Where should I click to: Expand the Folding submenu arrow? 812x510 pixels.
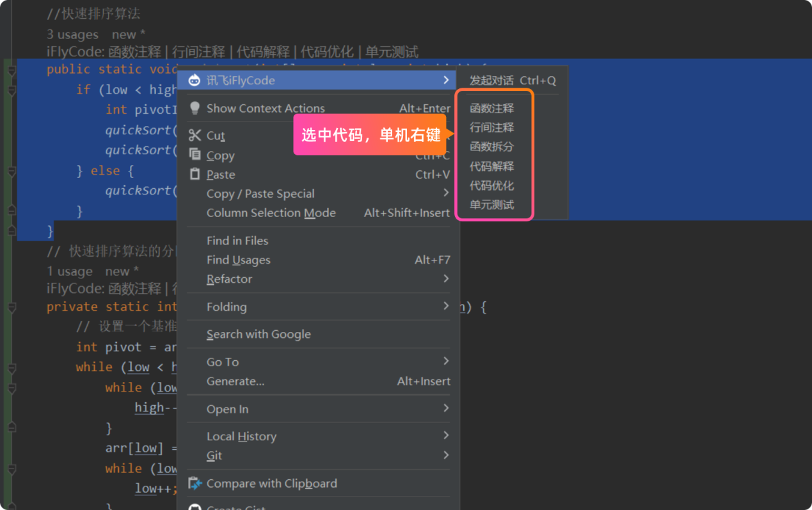pos(446,306)
